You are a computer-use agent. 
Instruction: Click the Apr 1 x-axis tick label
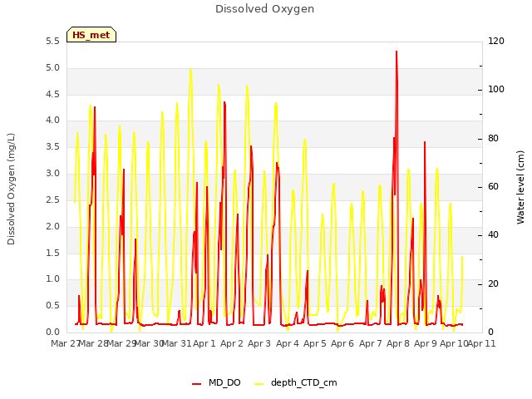(204, 343)
